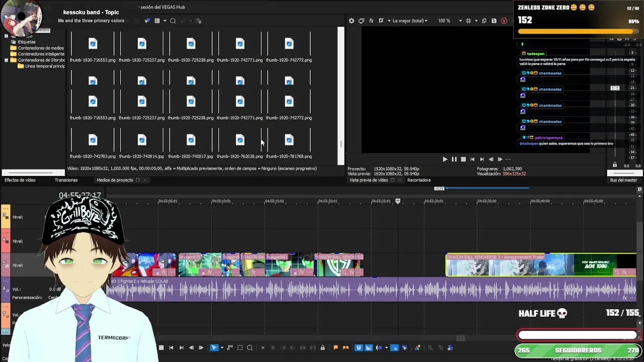644x362 pixels.
Task: Select Medios de proyecto tab
Action: (x=115, y=180)
